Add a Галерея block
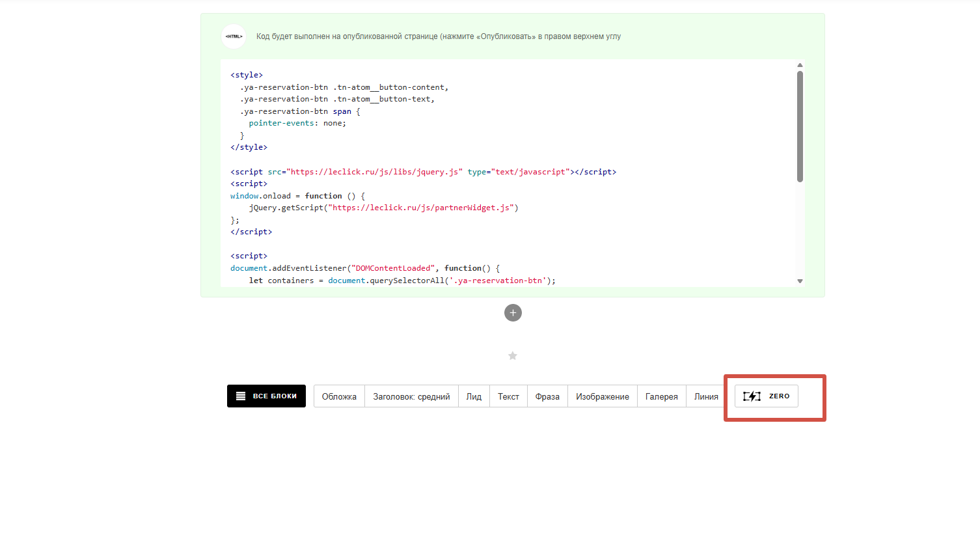This screenshot has height=548, width=980. (662, 396)
